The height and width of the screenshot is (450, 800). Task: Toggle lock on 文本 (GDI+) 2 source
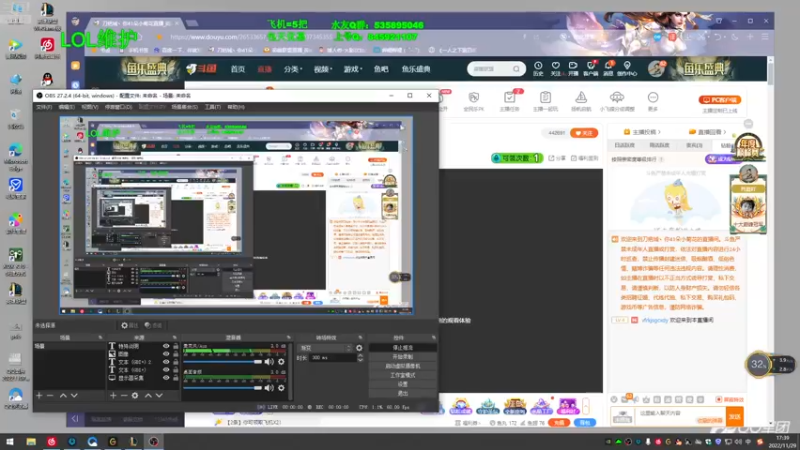pyautogui.click(x=176, y=362)
